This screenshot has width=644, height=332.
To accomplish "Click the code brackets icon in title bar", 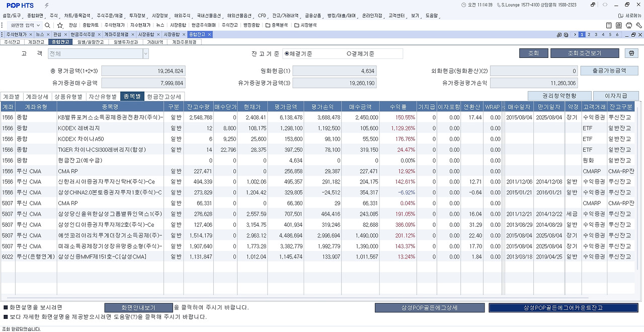I will pyautogui.click(x=605, y=5).
